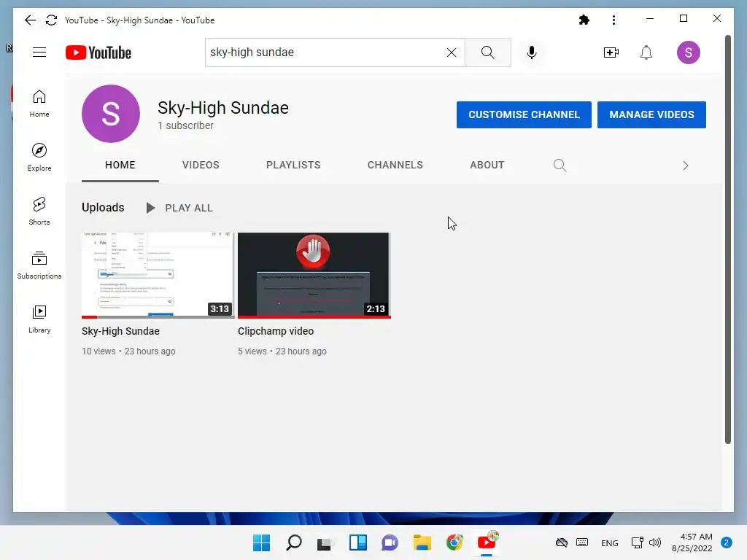The width and height of the screenshot is (747, 560).
Task: Click "10 views • 23 hours ago" text
Action: point(128,351)
